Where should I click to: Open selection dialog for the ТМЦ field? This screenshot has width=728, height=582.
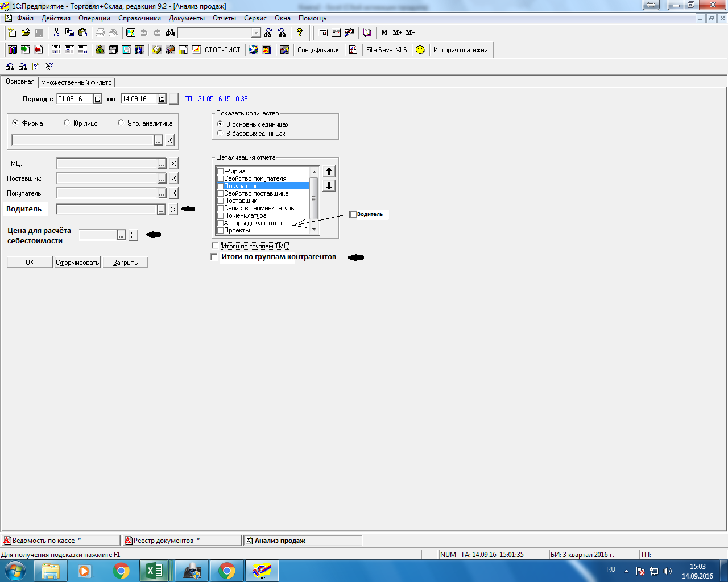[x=162, y=164]
